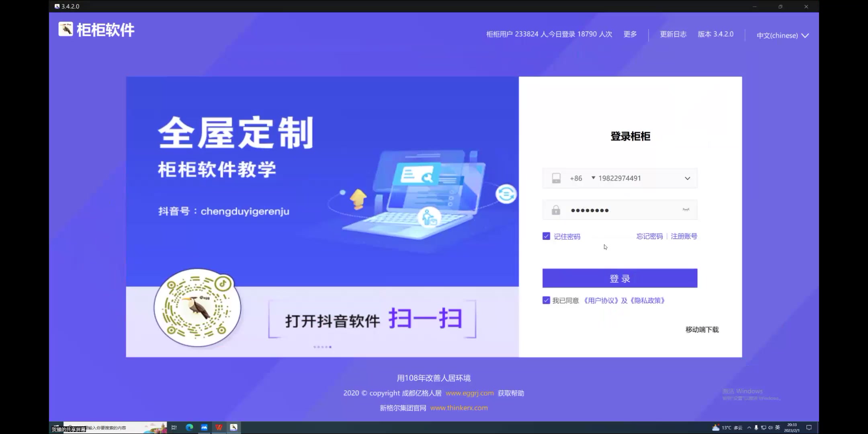The image size is (868, 434).
Task: Open the www.thinkerx.com link
Action: pyautogui.click(x=459, y=408)
